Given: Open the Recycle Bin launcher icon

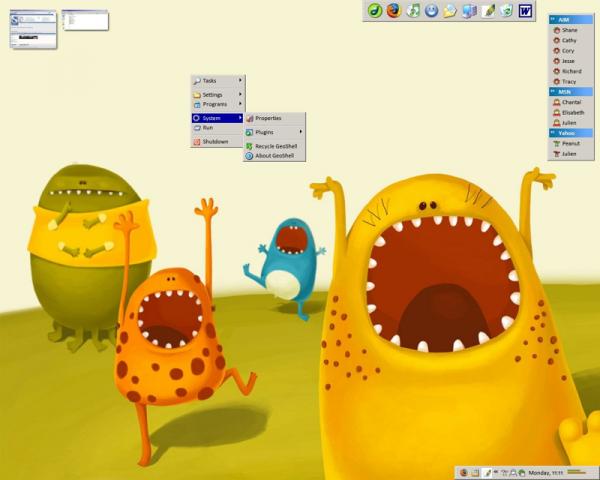Looking at the screenshot, I should [x=506, y=11].
